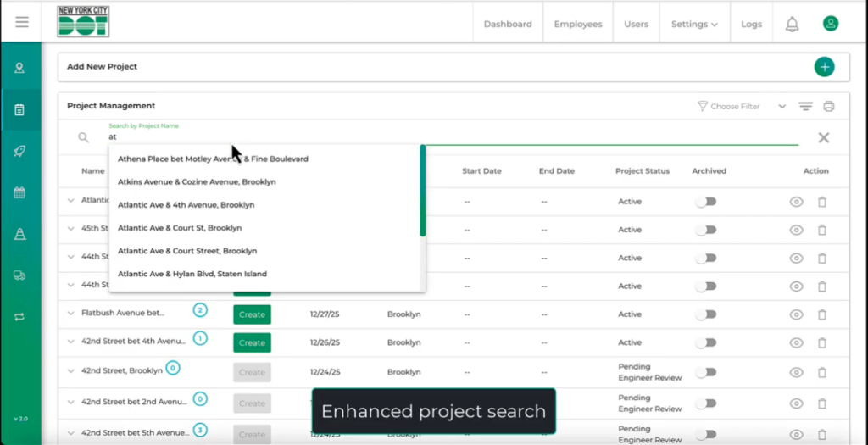Image resolution: width=868 pixels, height=445 pixels.
Task: Click Create button for Flatbush Avenue row
Action: click(252, 314)
